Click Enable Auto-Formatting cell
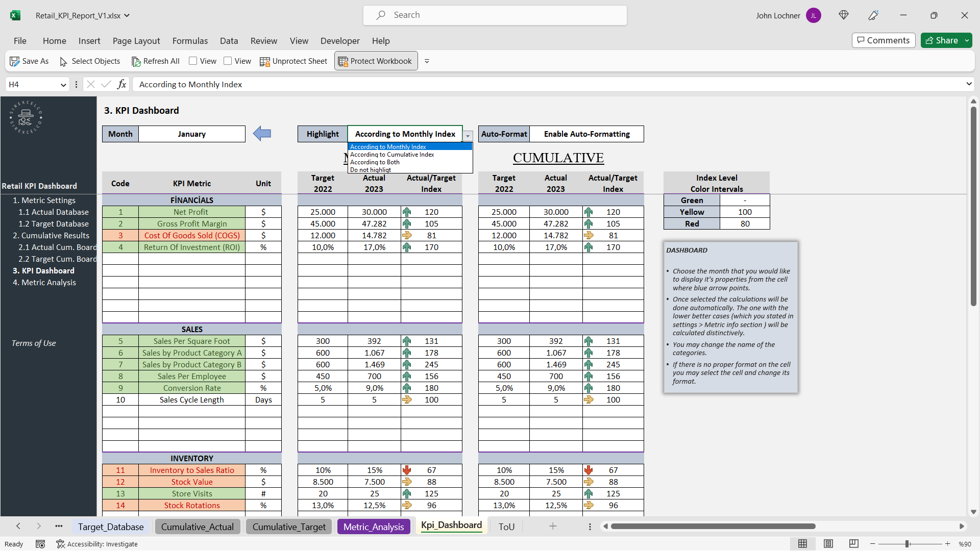This screenshot has height=551, width=980. (586, 134)
